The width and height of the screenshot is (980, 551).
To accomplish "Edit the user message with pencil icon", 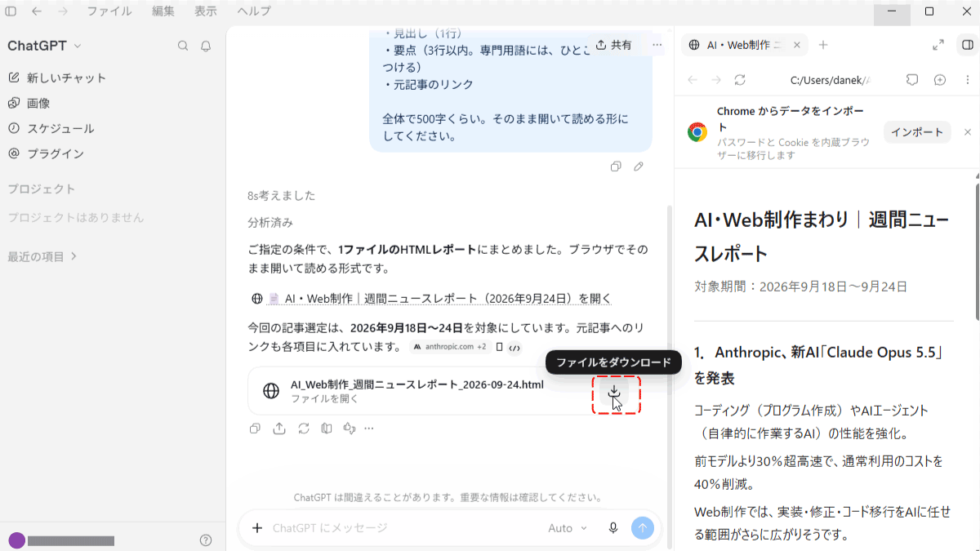I will (639, 167).
